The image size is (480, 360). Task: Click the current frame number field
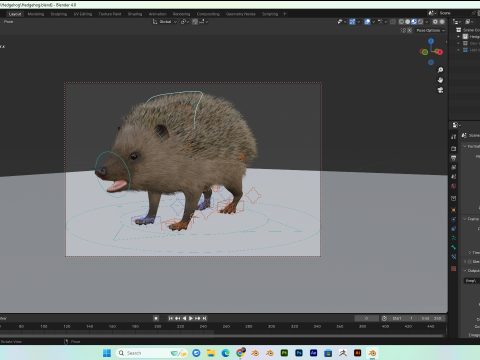click(366, 318)
